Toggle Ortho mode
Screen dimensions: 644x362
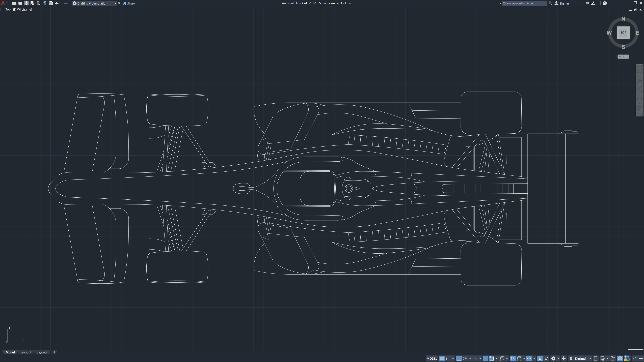(x=459, y=358)
